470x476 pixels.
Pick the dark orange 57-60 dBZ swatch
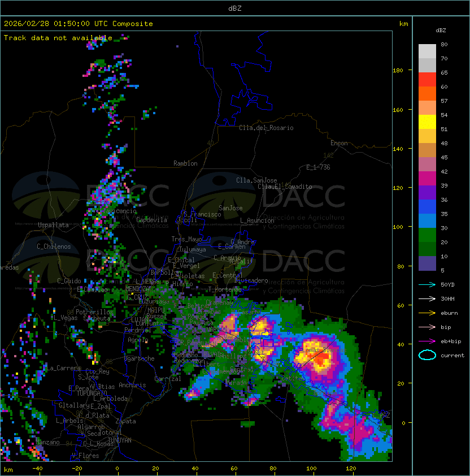[427, 94]
